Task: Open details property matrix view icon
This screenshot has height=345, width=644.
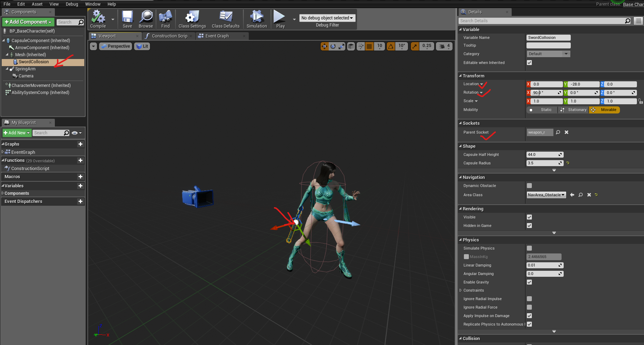Action: (x=638, y=21)
